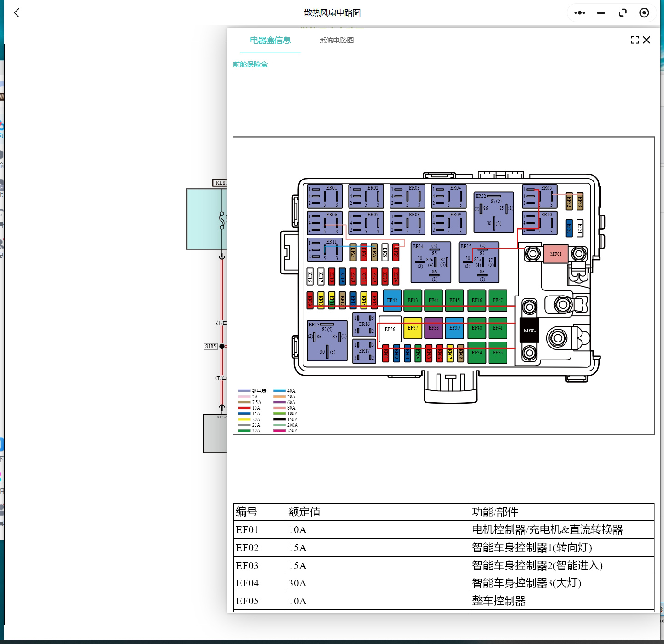Select the EF04 30A table row
The height and width of the screenshot is (644, 664).
443,583
